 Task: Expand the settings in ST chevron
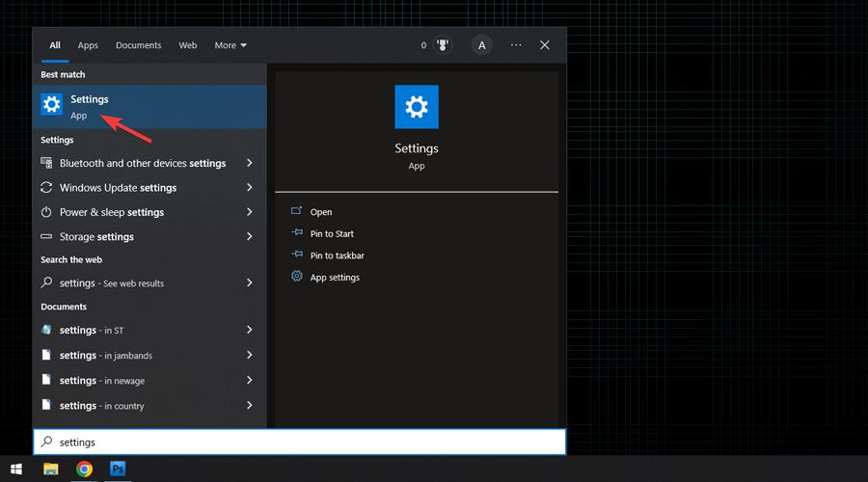[x=250, y=330]
